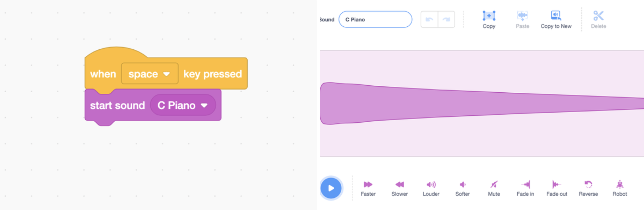Screen dimensions: 644x210
Task: Click the Copy sound selection icon
Action: [489, 16]
